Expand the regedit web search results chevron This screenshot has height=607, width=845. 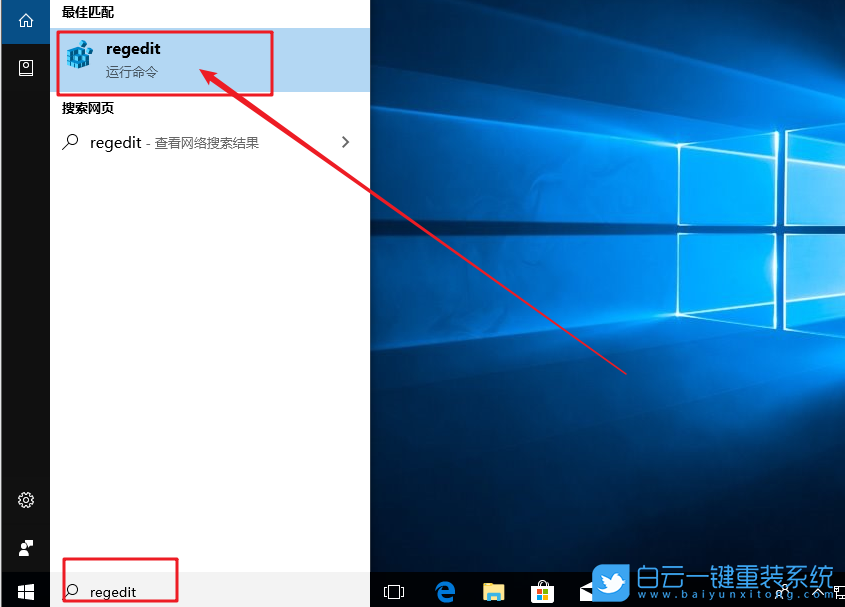345,142
